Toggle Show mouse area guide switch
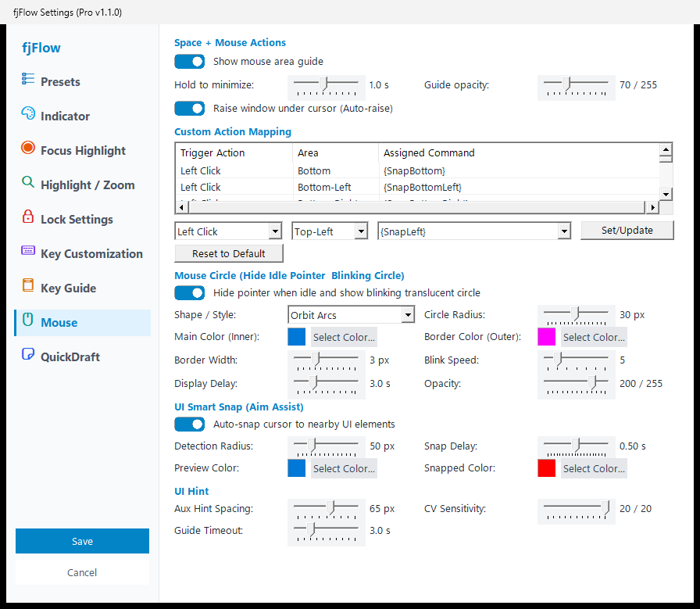Image resolution: width=700 pixels, height=609 pixels. [189, 61]
